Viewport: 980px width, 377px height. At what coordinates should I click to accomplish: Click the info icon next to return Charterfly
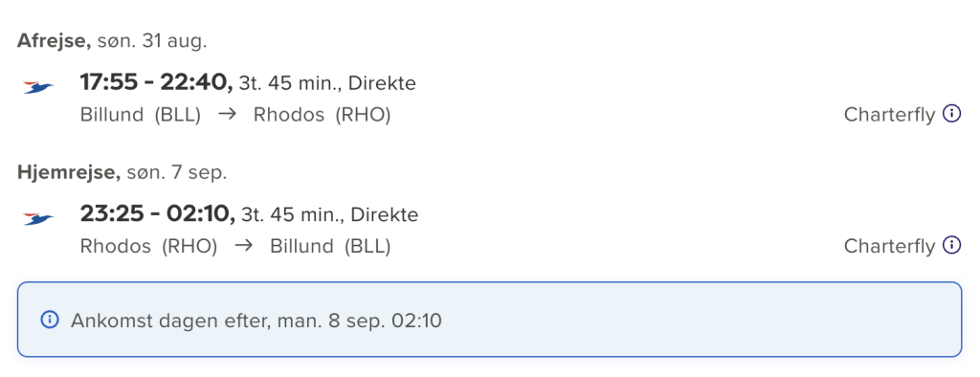951,245
